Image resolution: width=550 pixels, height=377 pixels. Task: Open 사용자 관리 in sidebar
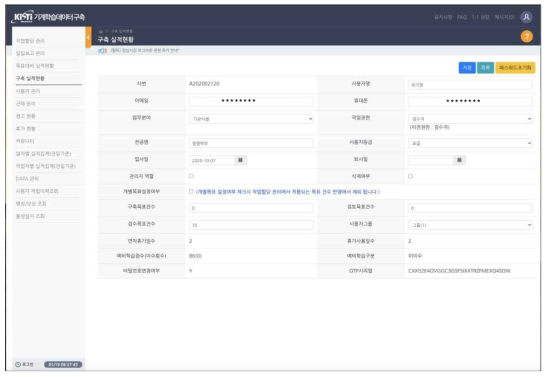[x=28, y=91]
